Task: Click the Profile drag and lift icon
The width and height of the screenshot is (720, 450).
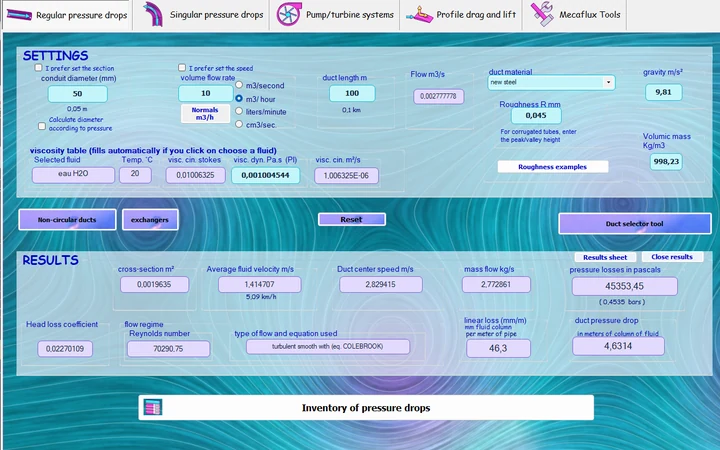Action: 419,15
